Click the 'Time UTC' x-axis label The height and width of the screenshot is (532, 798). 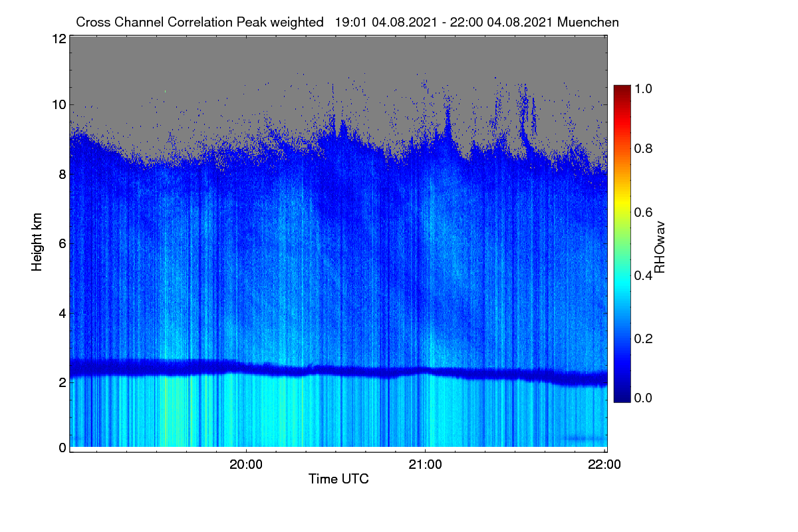[338, 478]
